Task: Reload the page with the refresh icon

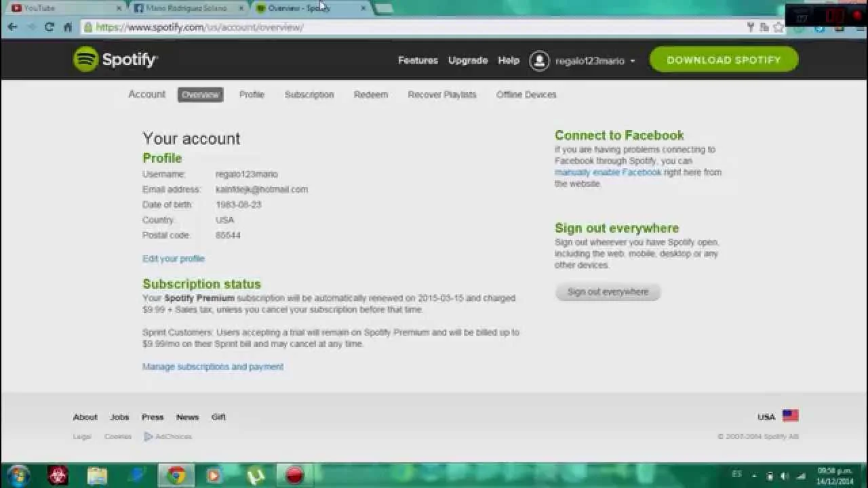Action: coord(49,27)
